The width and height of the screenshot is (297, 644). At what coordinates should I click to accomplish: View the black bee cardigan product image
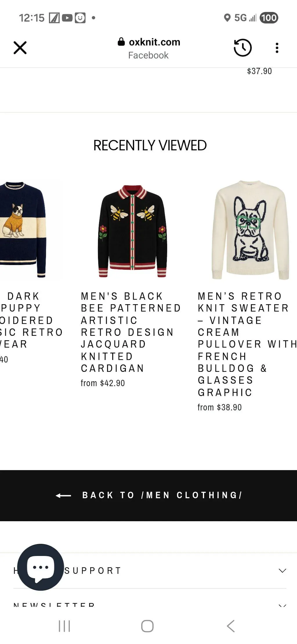(132, 231)
